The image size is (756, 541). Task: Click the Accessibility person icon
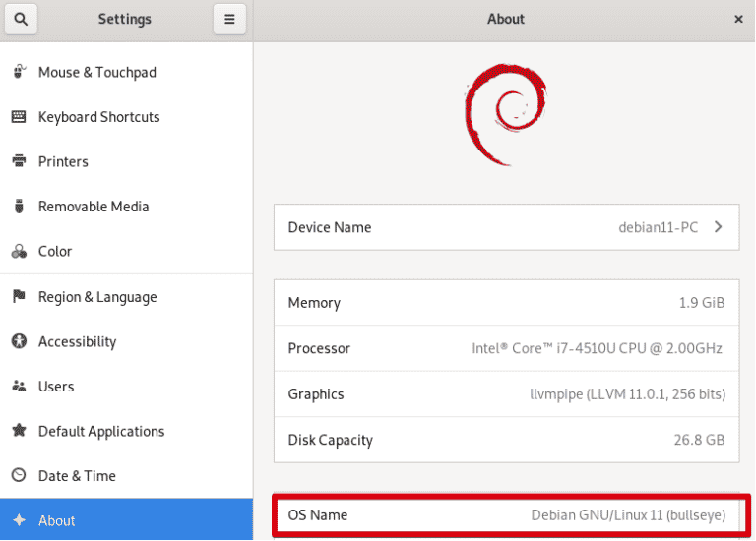tap(19, 341)
